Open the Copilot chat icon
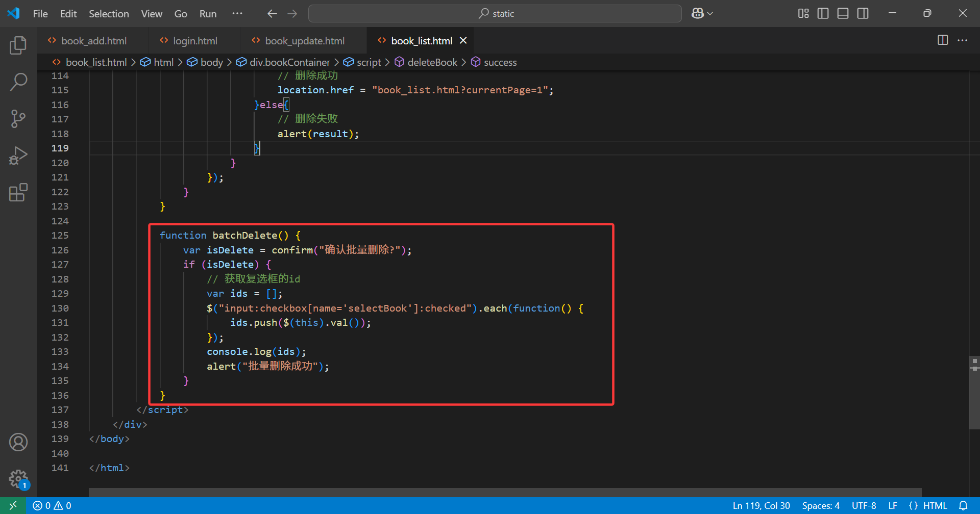 click(x=697, y=14)
